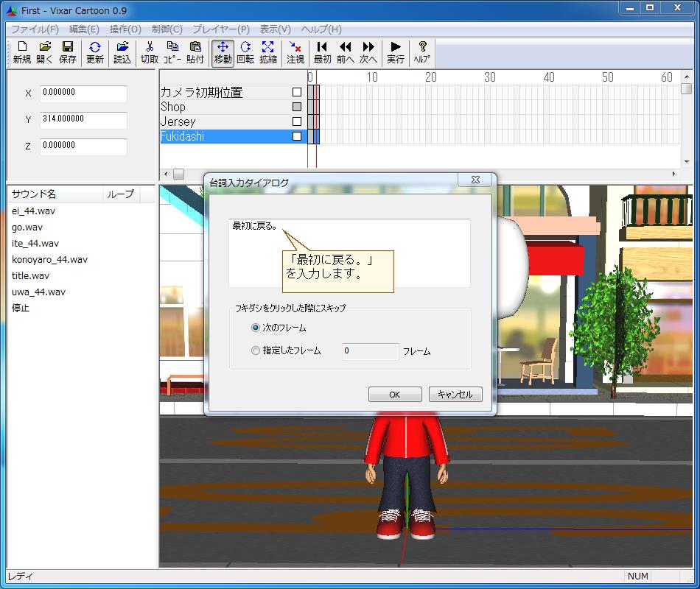Screen dimensions: 700x589
Task: Select the 回転 (rotate) tool
Action: coord(245,52)
